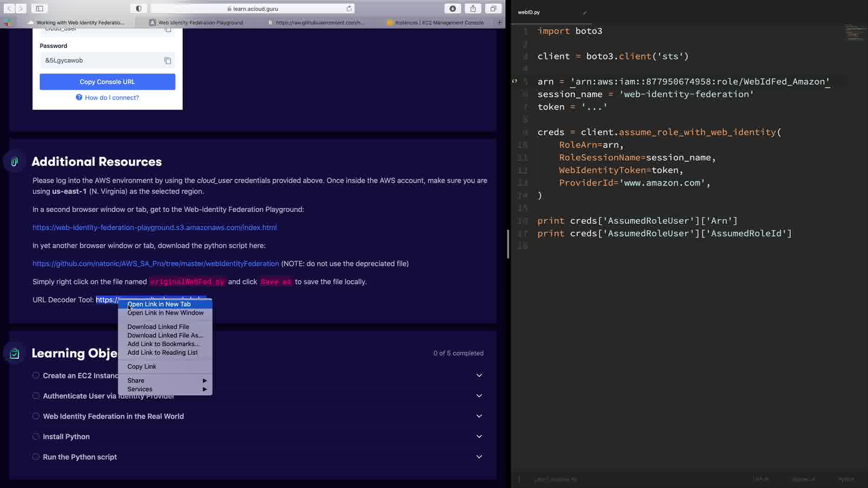
Task: Click the privacy shield icon in toolbar
Action: pos(139,8)
